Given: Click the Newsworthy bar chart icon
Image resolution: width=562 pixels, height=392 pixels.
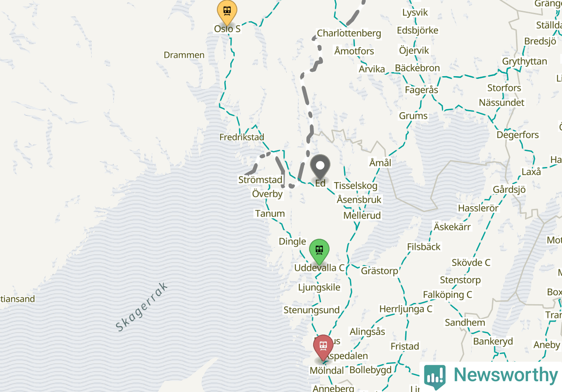Looking at the screenshot, I should click(435, 377).
